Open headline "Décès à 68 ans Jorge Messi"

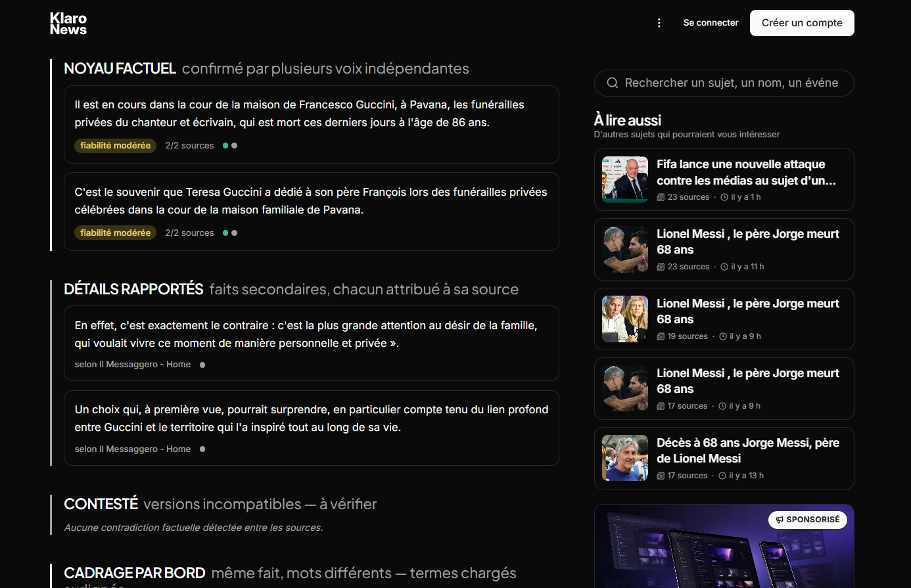(x=748, y=451)
